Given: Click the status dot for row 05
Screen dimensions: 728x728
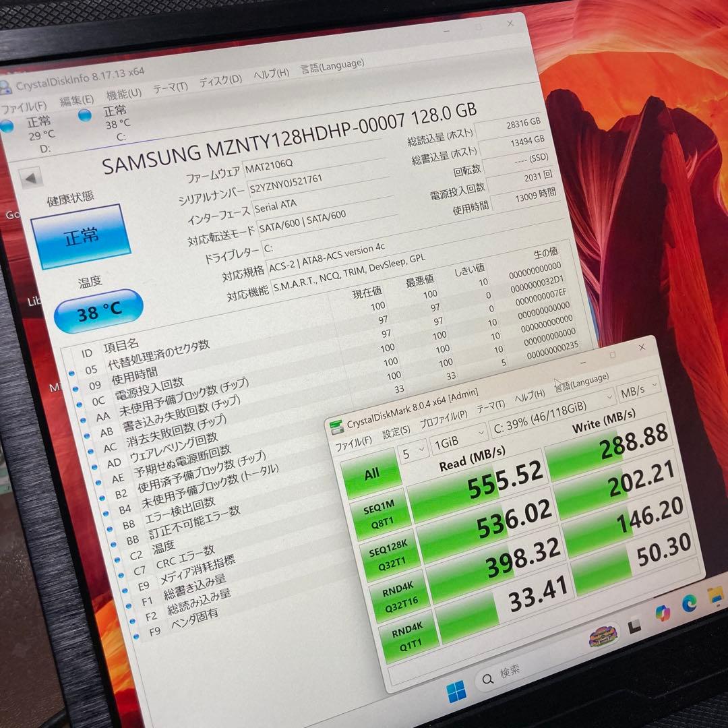Looking at the screenshot, I should click(x=71, y=373).
